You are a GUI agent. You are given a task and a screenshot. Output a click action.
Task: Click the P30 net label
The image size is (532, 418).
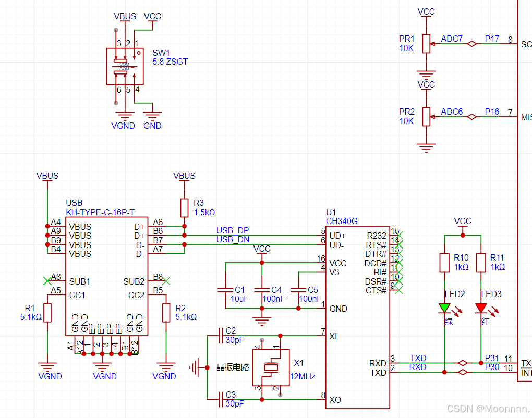pyautogui.click(x=492, y=367)
